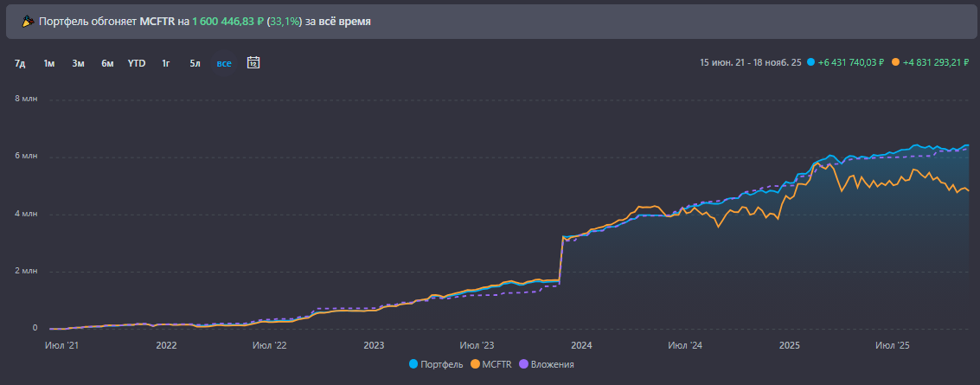Viewport: 980px width, 385px height.
Task: Toggle the Портфель series in legend
Action: coord(437,364)
